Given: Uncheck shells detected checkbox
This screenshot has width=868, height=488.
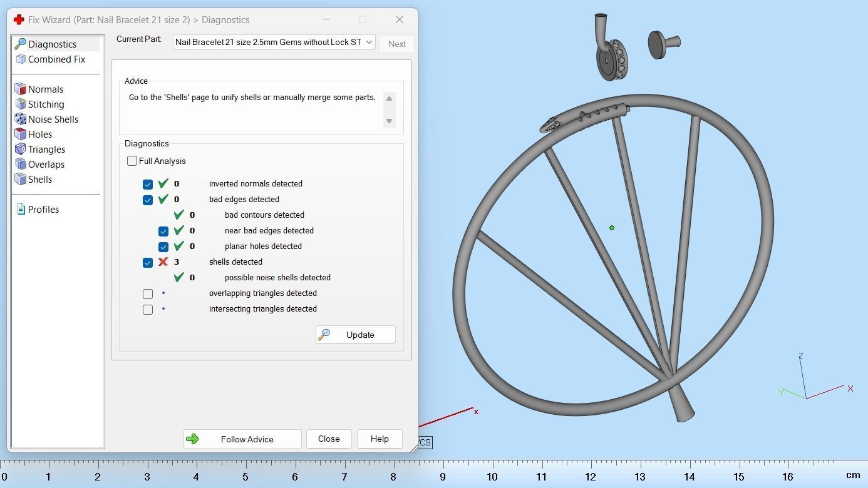Looking at the screenshot, I should 148,262.
